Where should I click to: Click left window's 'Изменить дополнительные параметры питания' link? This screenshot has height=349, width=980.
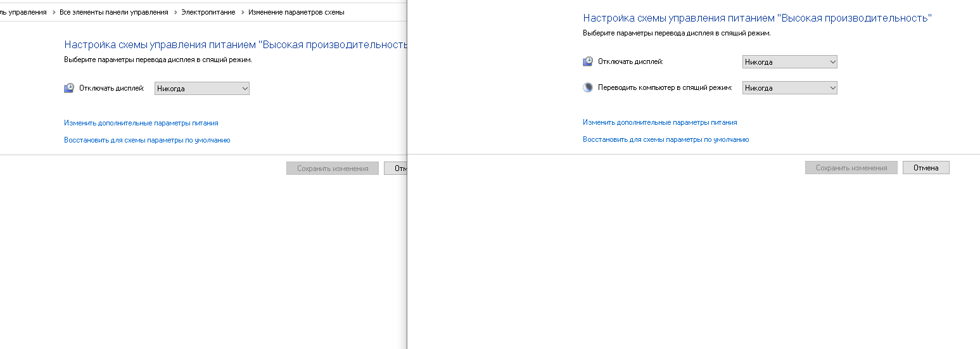(x=141, y=123)
